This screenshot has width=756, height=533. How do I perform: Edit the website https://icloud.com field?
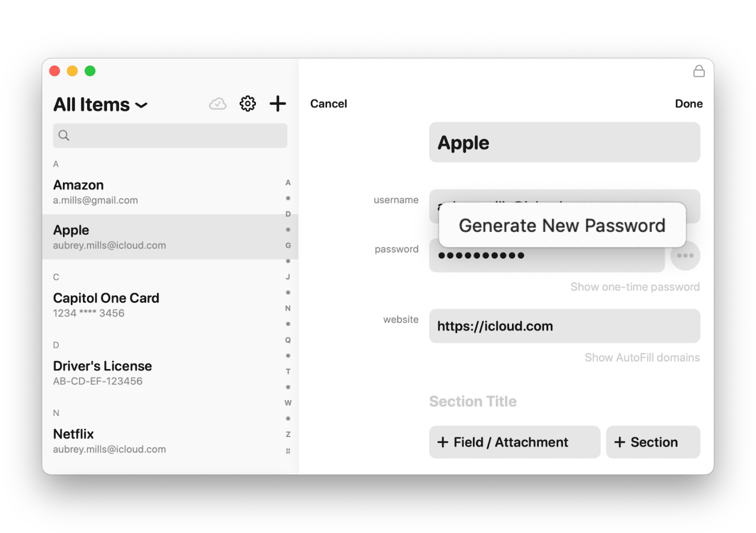564,326
